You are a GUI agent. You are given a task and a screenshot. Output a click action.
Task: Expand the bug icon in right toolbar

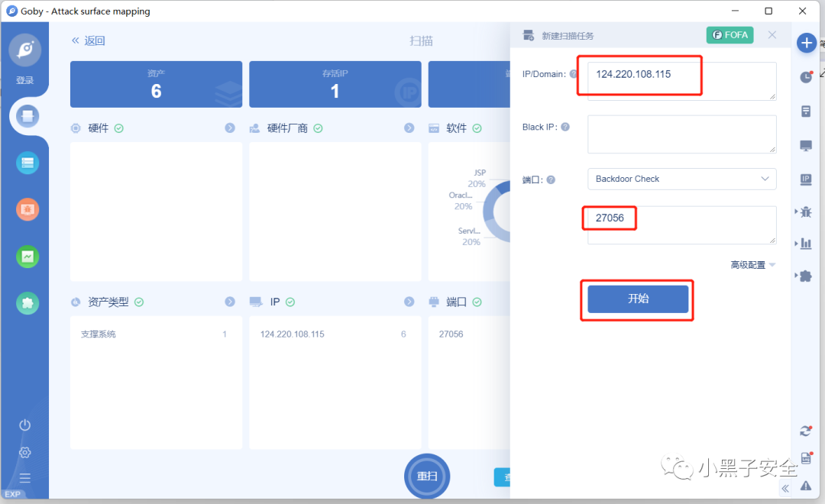[x=804, y=212]
